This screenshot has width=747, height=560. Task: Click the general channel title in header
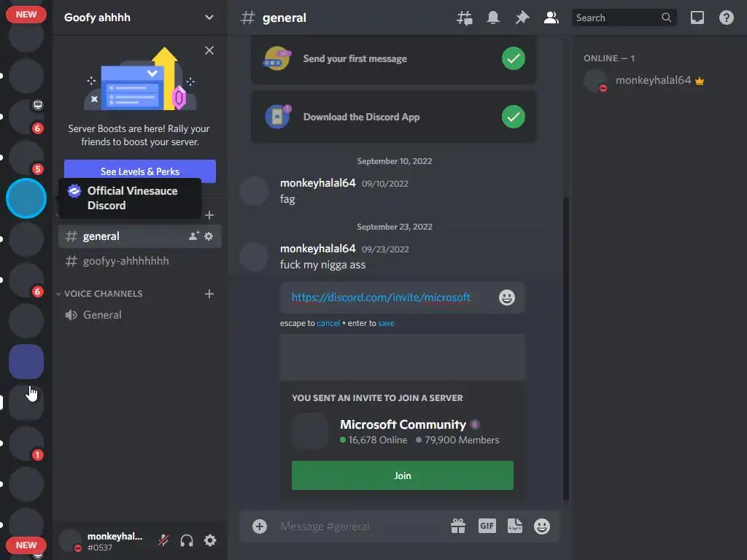tap(285, 18)
